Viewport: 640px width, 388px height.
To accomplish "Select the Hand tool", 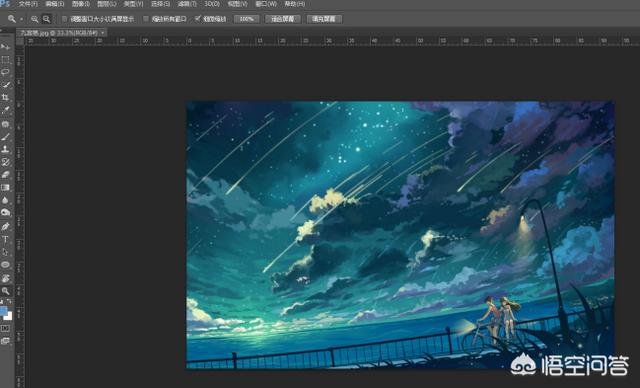I will tap(5, 278).
